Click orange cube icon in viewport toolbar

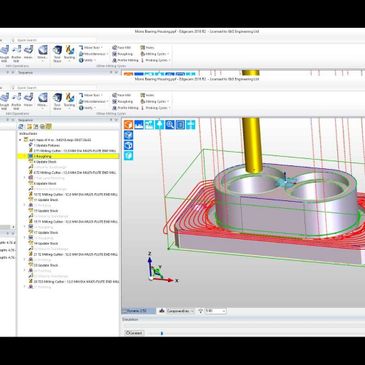point(128,125)
